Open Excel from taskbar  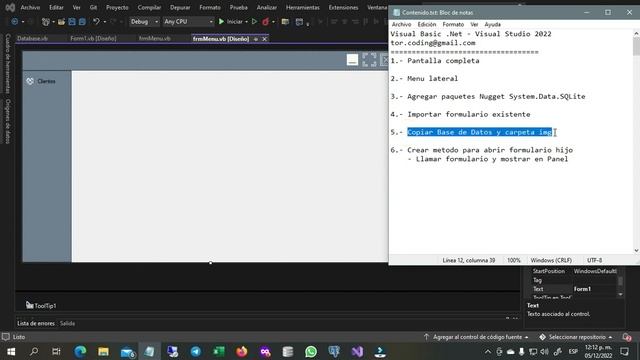pyautogui.click(x=219, y=351)
